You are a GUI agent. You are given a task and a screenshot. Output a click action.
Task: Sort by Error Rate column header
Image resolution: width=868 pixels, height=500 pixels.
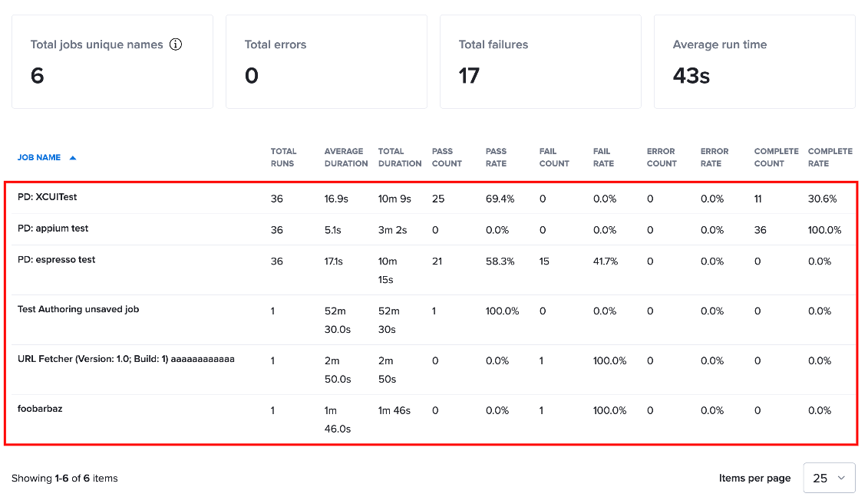click(x=714, y=157)
